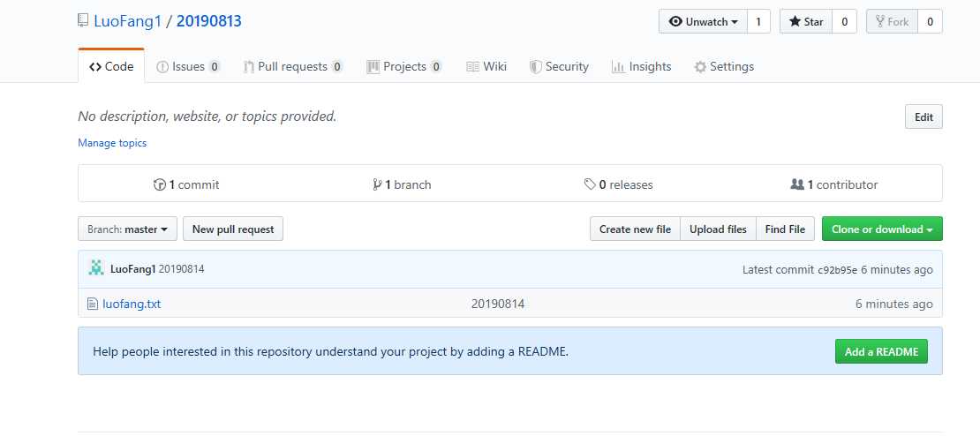Open the LuoFang1 commit author link
The width and height of the screenshot is (980, 436).
click(133, 269)
